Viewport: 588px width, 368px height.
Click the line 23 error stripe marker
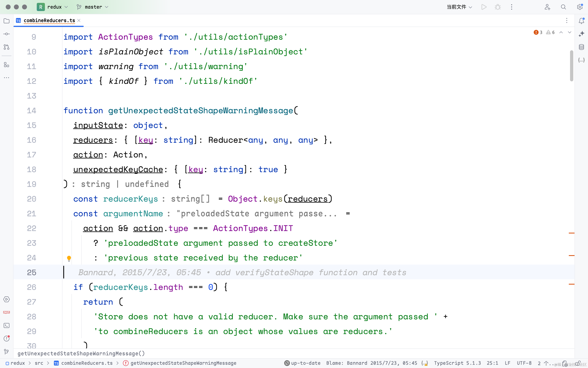pos(571,233)
